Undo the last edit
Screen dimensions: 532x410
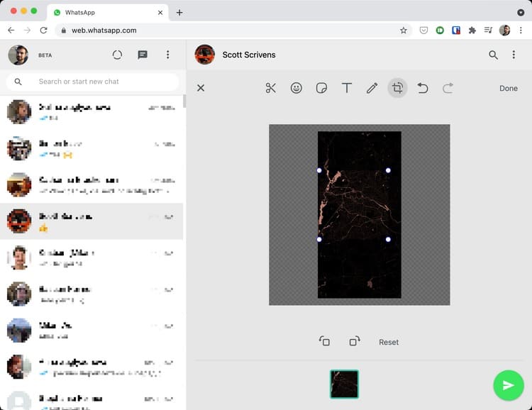coord(423,88)
